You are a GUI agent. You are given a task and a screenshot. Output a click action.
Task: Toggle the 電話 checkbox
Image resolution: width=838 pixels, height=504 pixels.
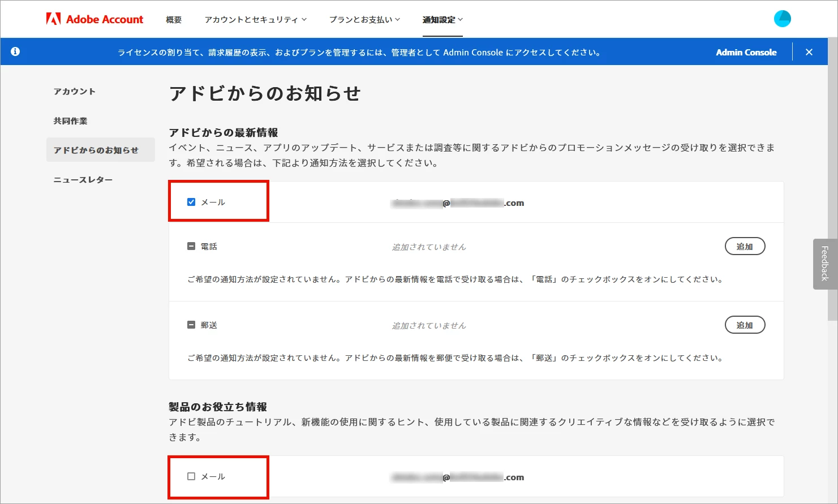click(x=191, y=247)
